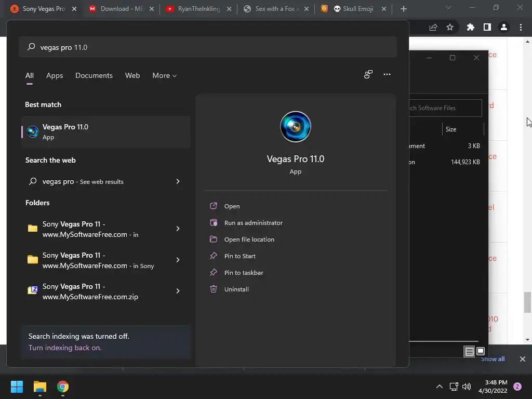Screen dimensions: 532x399
Task: Open Chrome's three-dot menu
Action: (x=521, y=27)
